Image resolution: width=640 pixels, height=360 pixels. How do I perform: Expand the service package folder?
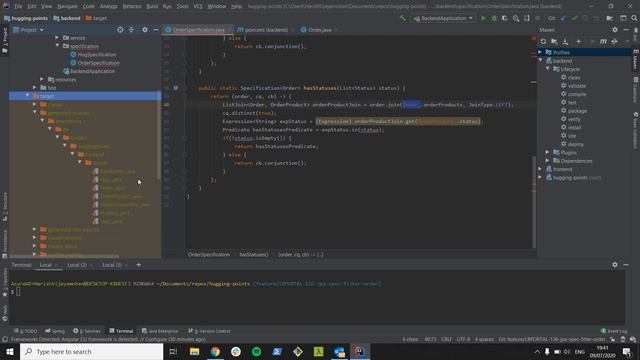pos(57,38)
